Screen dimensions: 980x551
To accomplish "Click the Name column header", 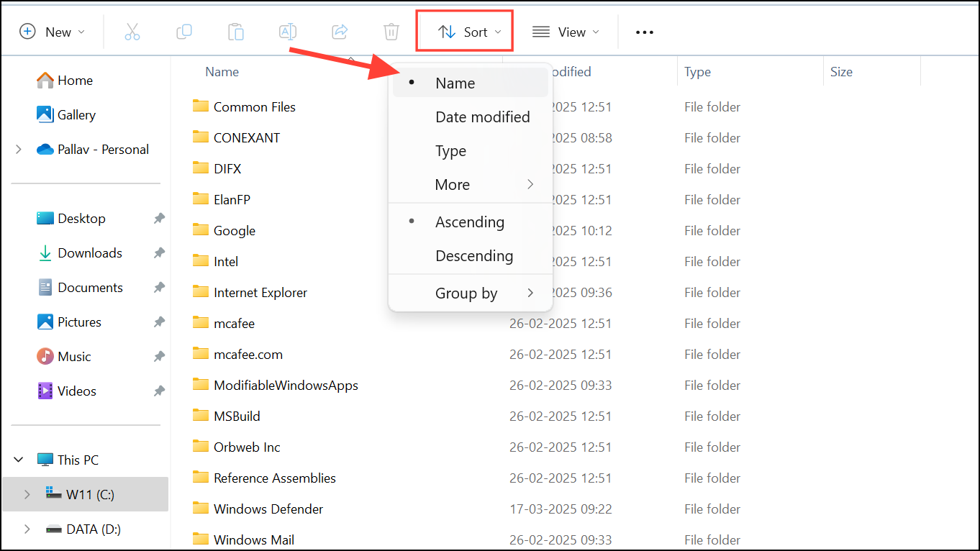I will click(x=222, y=71).
